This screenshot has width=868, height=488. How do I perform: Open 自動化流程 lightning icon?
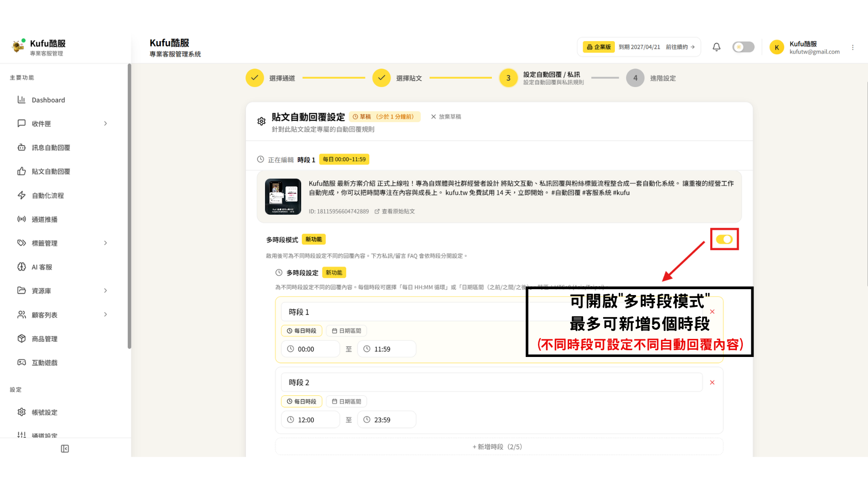(x=21, y=195)
